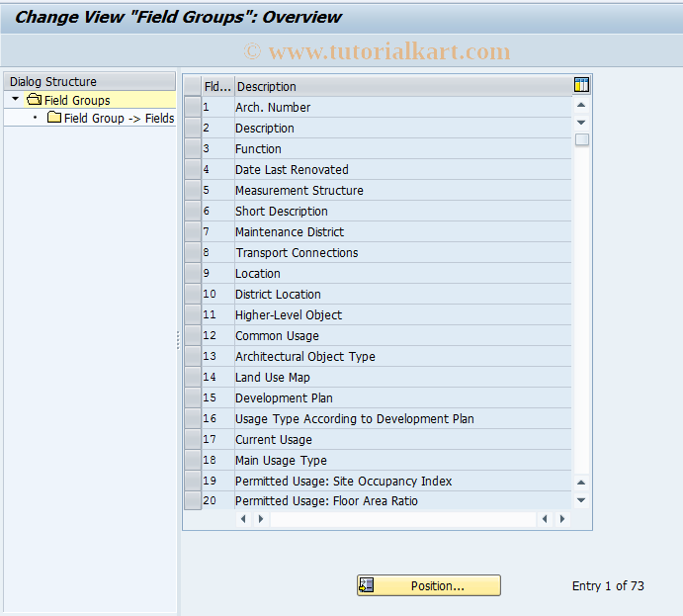Select the row marker for Higher-Level Object
Screen dimensions: 683x616
click(x=193, y=314)
